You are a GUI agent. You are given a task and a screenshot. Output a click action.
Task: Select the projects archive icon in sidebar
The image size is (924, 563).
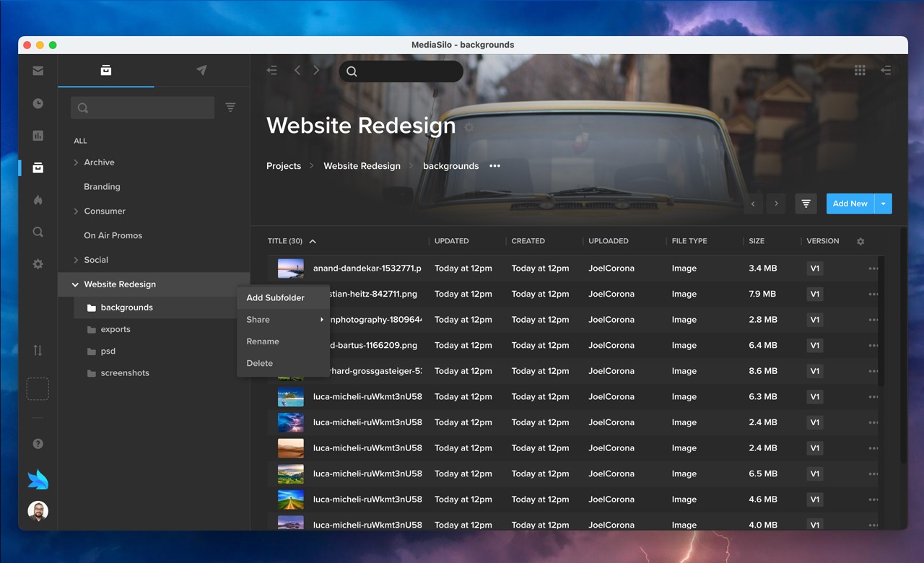(x=38, y=167)
